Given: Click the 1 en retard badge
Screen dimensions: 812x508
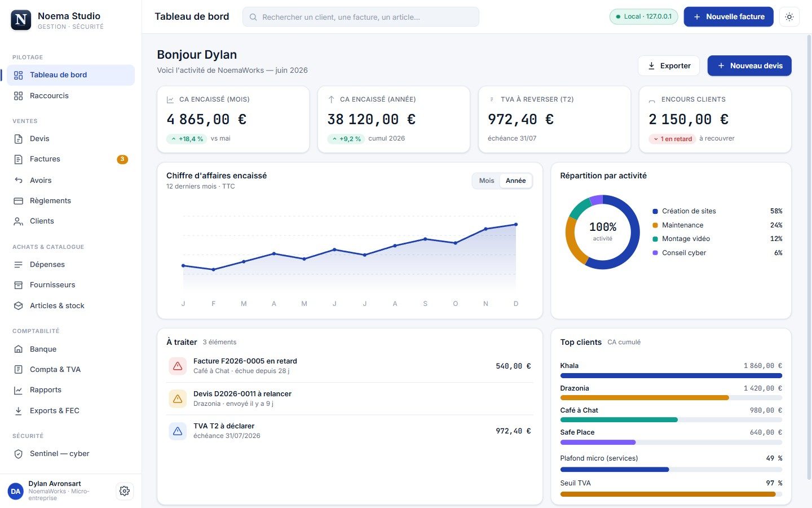Looking at the screenshot, I should (672, 139).
